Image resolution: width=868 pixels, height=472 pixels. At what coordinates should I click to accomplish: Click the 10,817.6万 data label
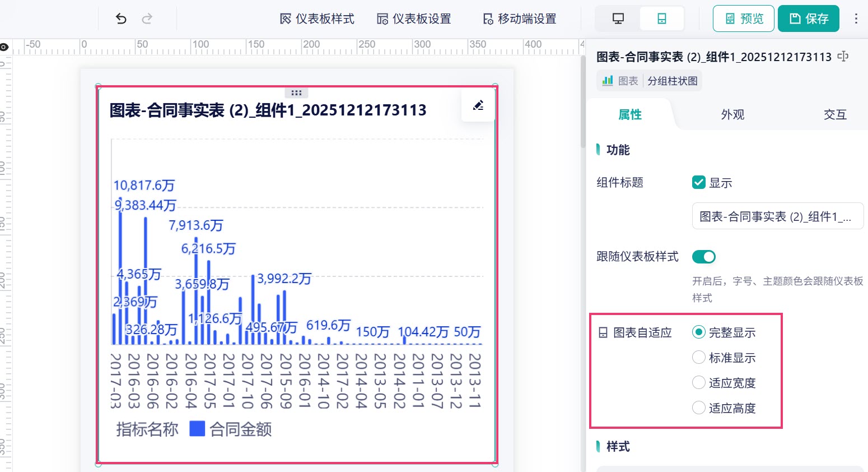coord(144,186)
